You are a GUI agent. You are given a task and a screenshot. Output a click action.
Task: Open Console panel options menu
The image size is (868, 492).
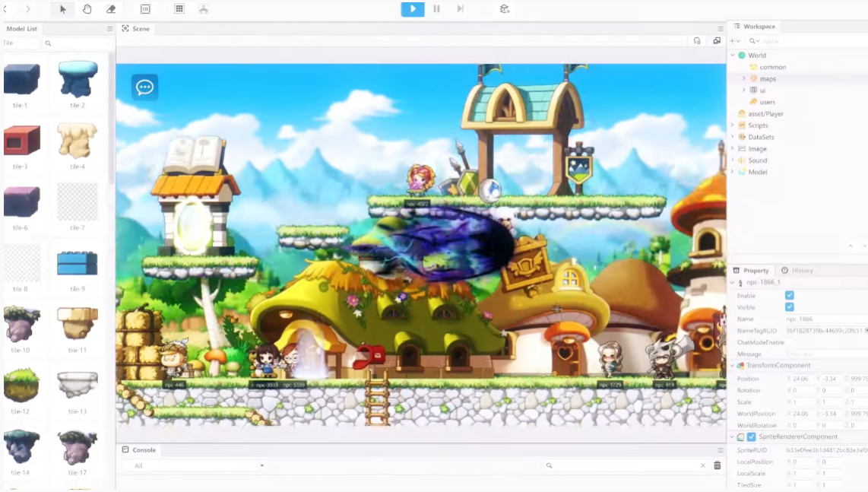[x=721, y=450]
